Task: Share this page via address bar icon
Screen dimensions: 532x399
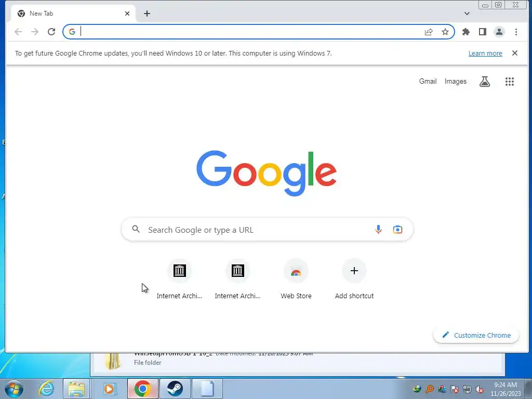Action: pos(429,32)
